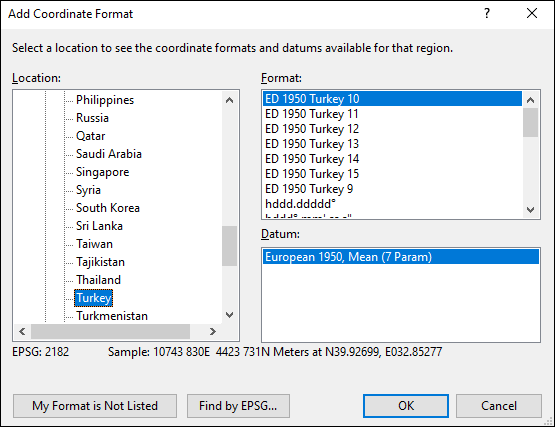
Task: Confirm with the OK button
Action: [406, 406]
